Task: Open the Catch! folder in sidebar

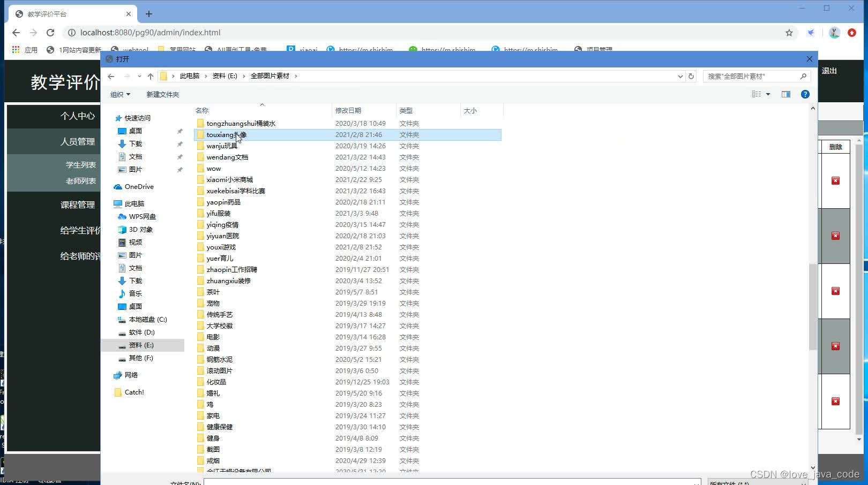Action: [129, 392]
